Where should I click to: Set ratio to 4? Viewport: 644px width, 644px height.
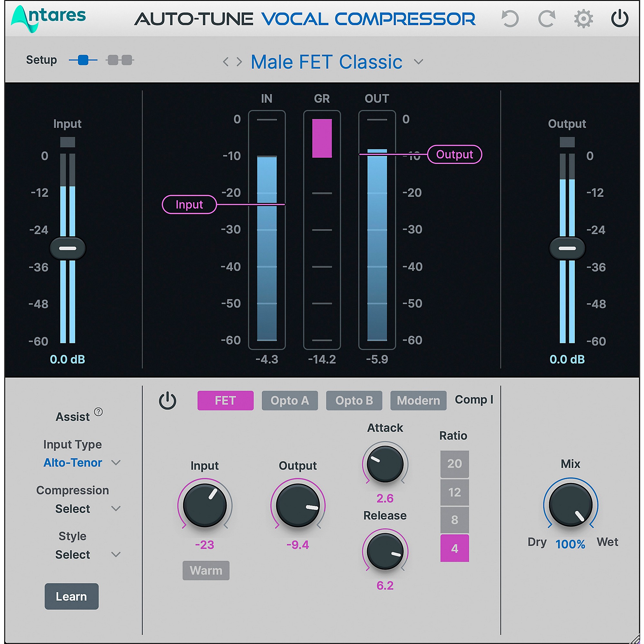(x=455, y=548)
